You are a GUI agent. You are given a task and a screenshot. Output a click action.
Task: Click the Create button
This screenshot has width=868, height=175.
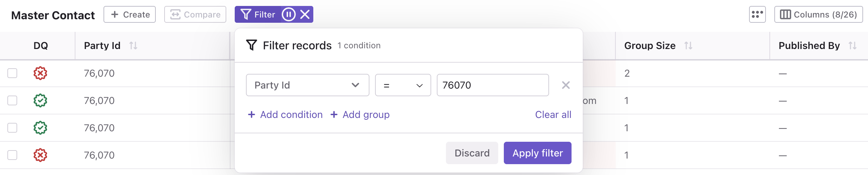[x=129, y=14]
